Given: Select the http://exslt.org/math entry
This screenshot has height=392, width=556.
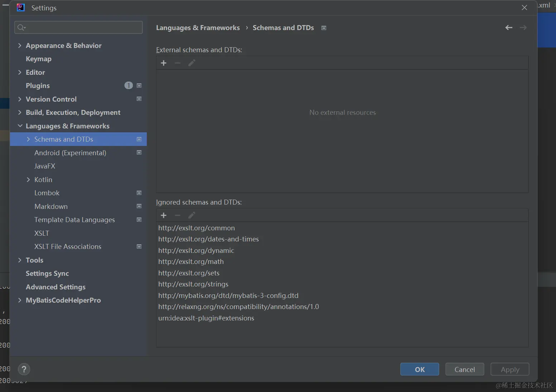Looking at the screenshot, I should tap(342, 261).
